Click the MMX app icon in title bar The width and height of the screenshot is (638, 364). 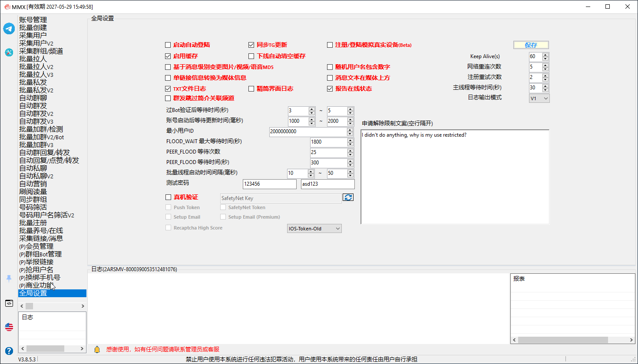tap(7, 7)
